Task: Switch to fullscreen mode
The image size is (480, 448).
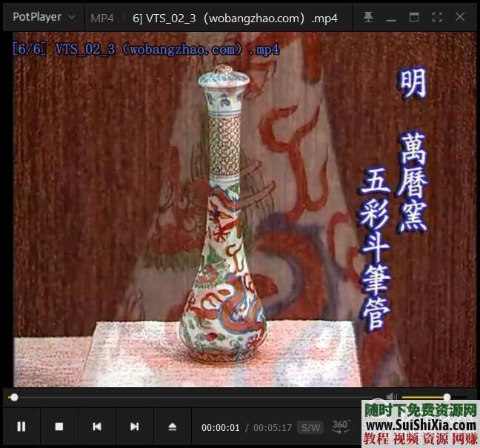Action: tap(437, 17)
